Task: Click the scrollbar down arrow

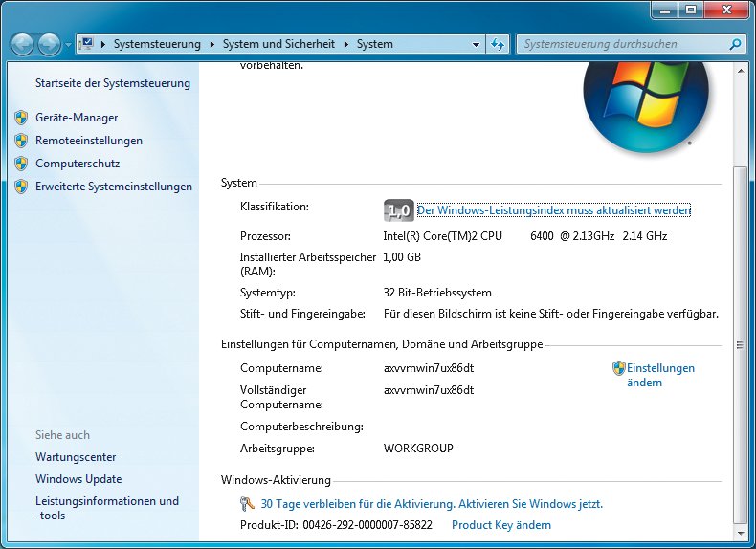Action: (x=741, y=534)
